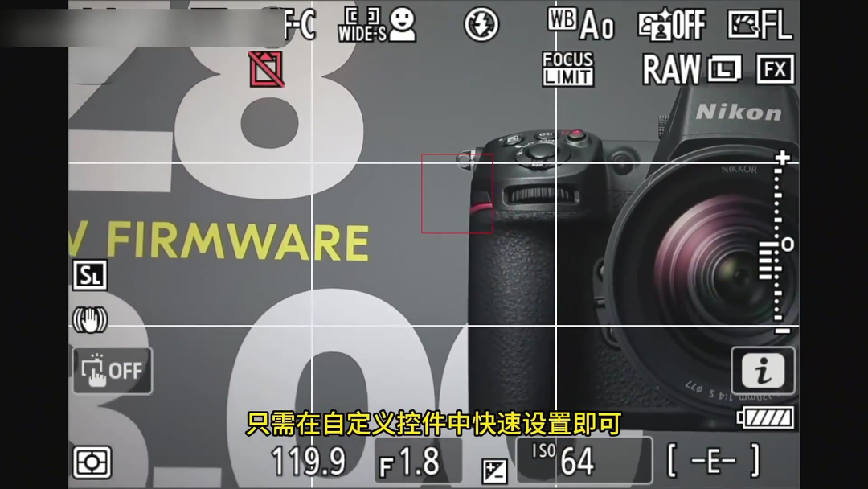
Task: Tap the FOCUS LIMIT indicator
Action: coord(567,68)
